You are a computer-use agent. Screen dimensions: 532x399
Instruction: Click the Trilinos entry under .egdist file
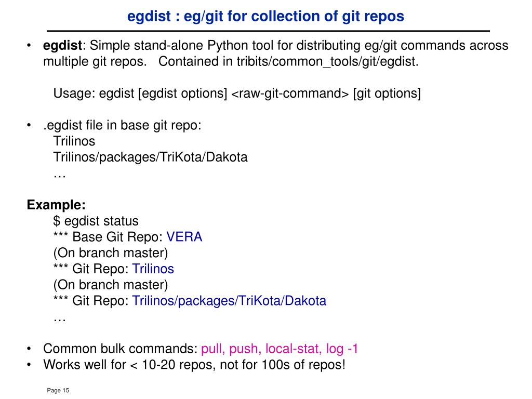coord(74,141)
